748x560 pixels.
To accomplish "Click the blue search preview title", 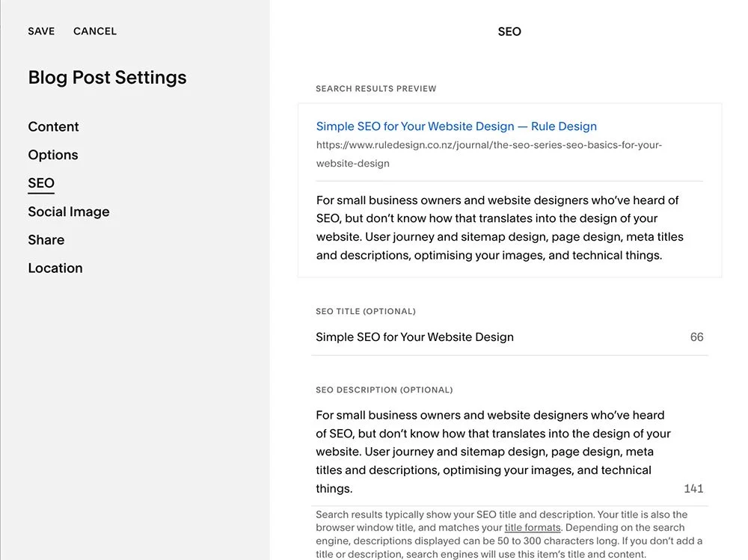I will (456, 126).
